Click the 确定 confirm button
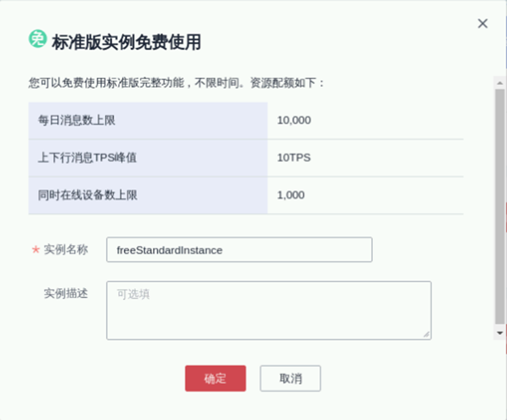The image size is (507, 420). [215, 378]
